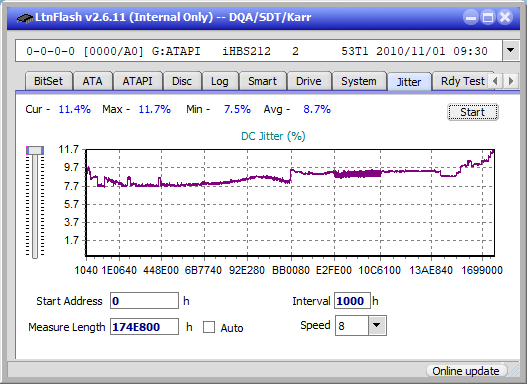This screenshot has width=527, height=384.
Task: Go to the Disc tab
Action: point(182,81)
